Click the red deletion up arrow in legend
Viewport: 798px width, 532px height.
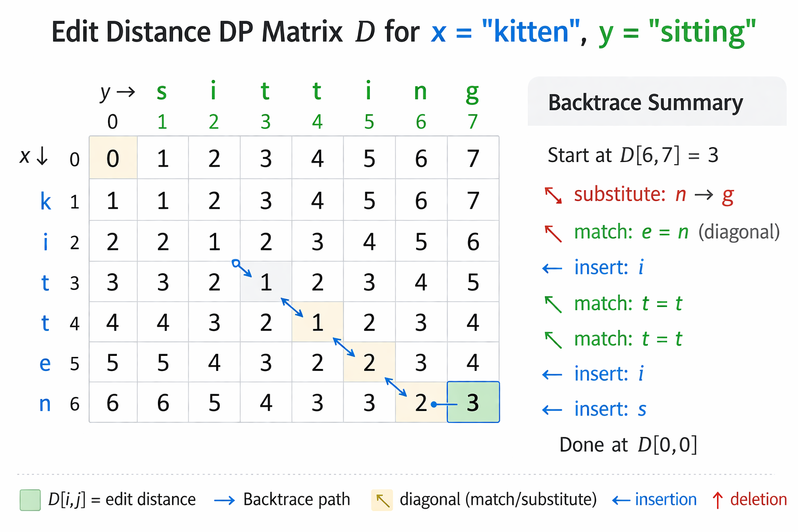click(717, 500)
